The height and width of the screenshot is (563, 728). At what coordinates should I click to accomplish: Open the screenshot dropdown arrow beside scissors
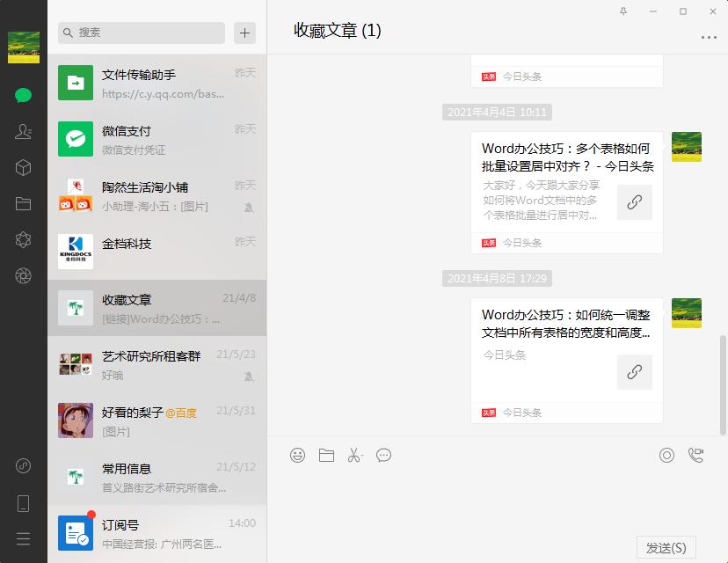point(363,455)
